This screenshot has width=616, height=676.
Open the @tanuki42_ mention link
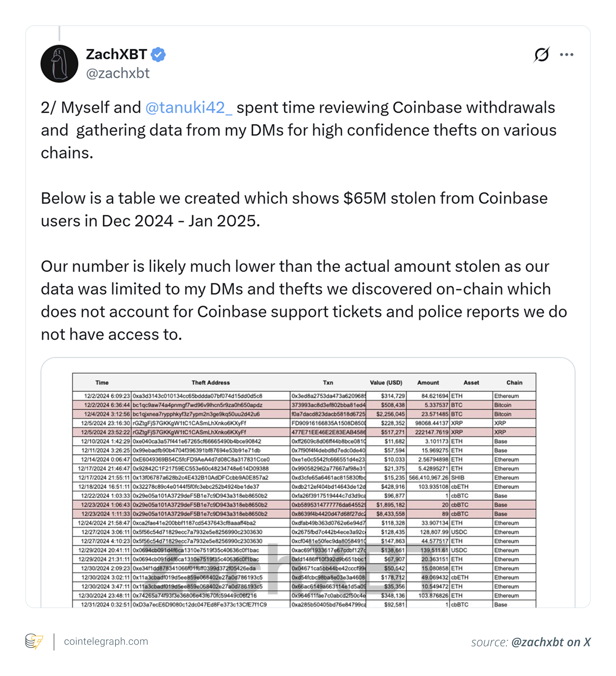189,108
